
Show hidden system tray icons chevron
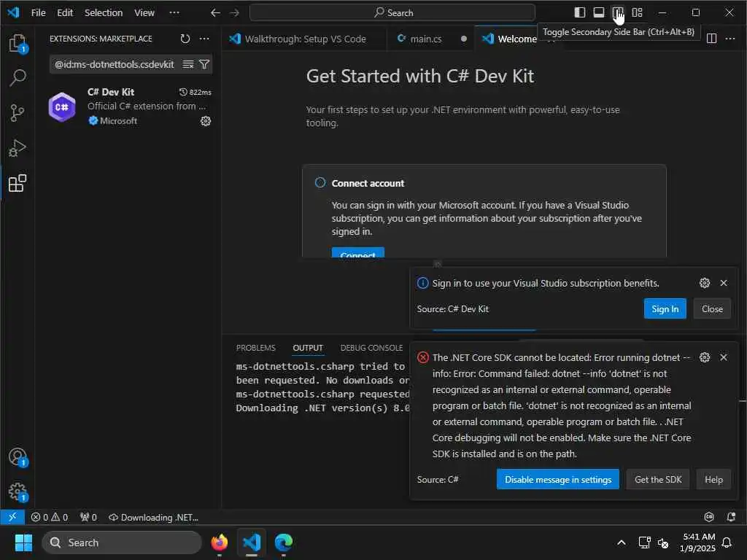pos(622,542)
